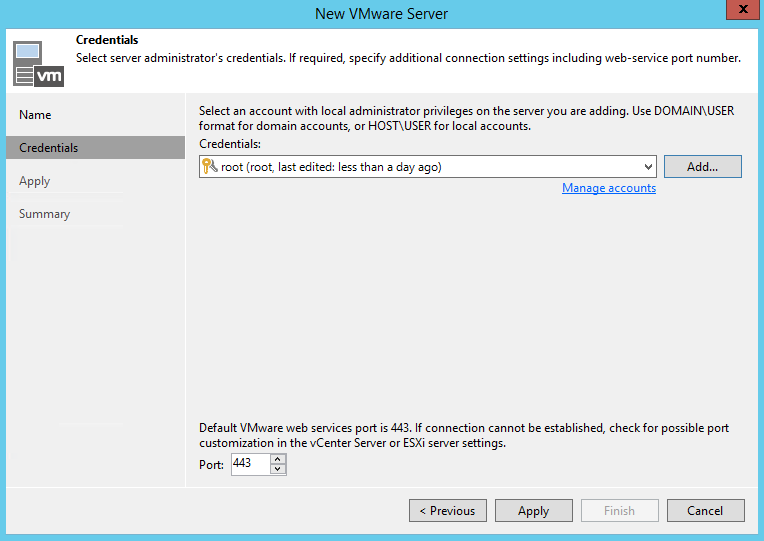Click the greyed-out Finish button
This screenshot has height=541, width=764.
point(619,511)
